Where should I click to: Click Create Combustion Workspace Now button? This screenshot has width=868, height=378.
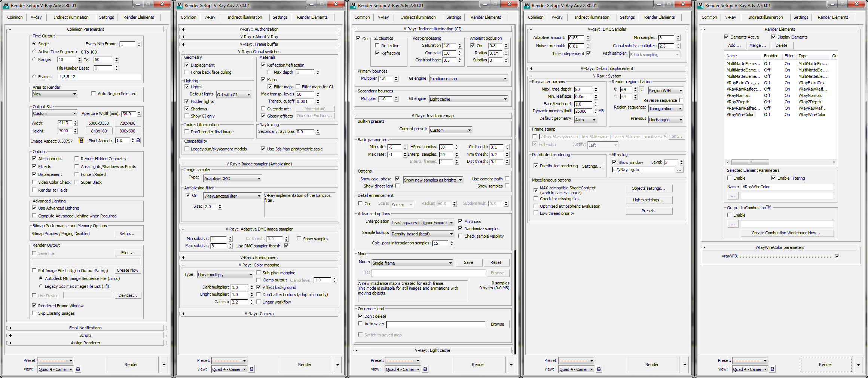click(787, 233)
